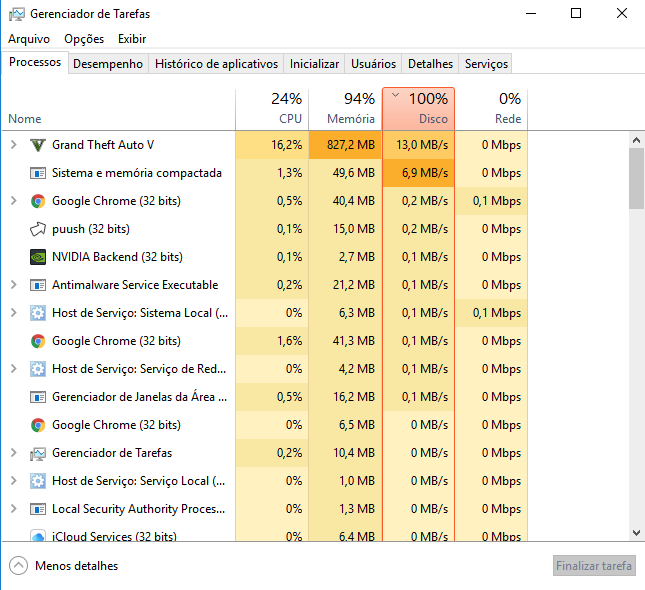
Task: Click the Grand Theft Auto V process icon
Action: 38,145
